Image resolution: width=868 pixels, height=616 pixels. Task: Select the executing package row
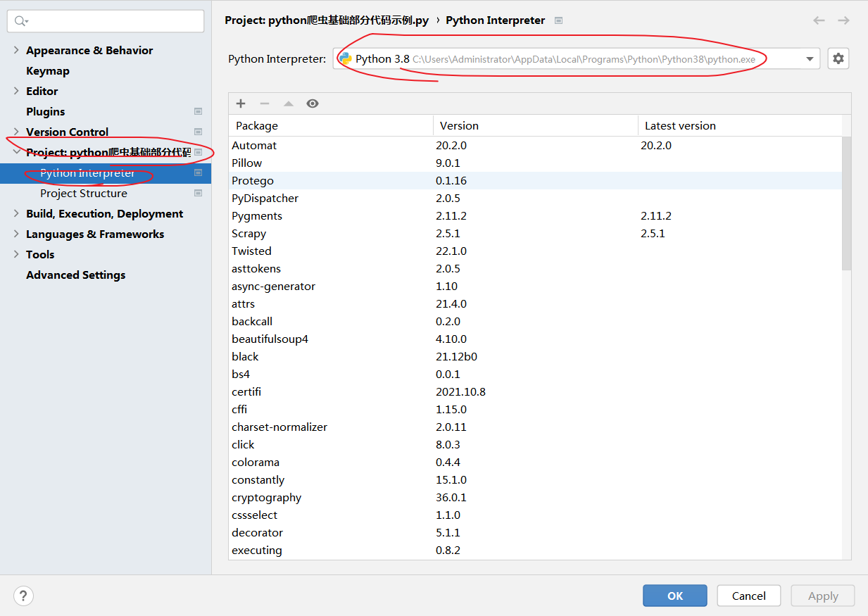click(x=535, y=550)
